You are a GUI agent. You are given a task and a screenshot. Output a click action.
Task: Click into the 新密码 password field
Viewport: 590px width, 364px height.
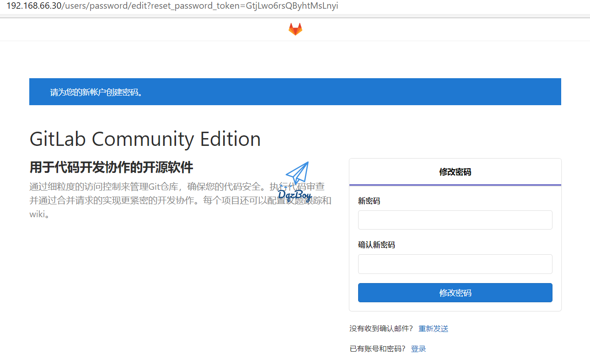(455, 219)
